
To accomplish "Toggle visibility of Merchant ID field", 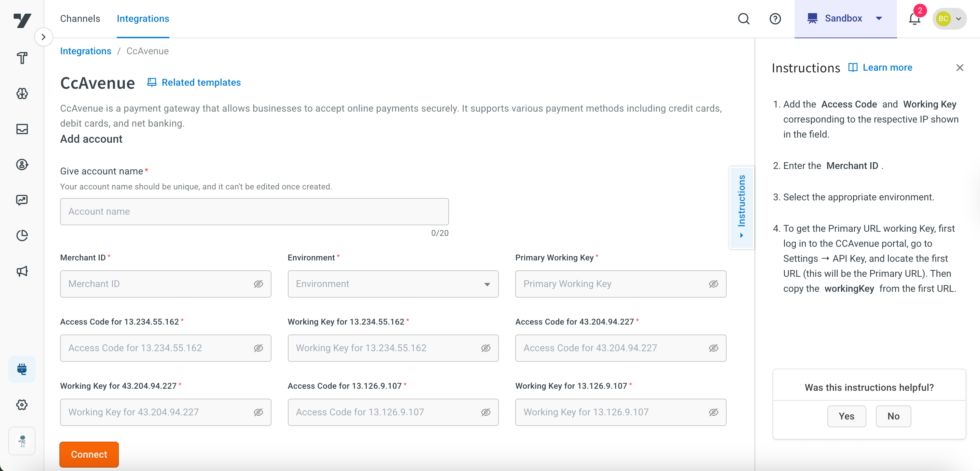I will coord(258,284).
